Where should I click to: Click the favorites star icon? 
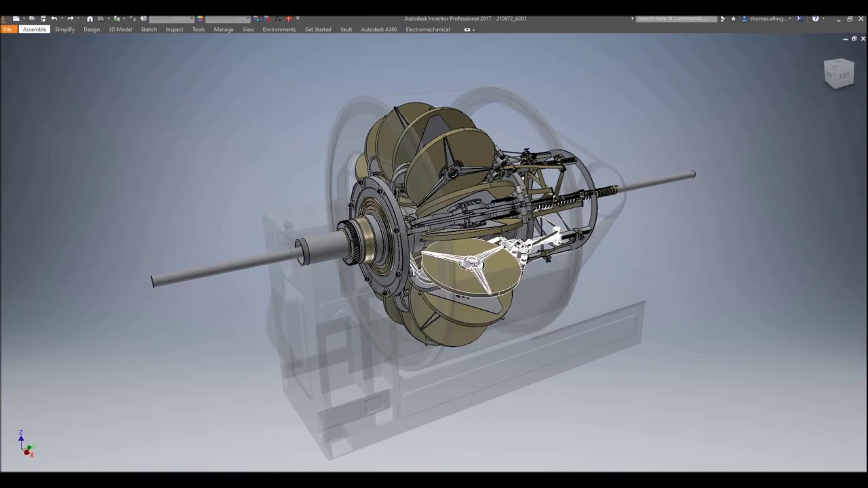[733, 18]
